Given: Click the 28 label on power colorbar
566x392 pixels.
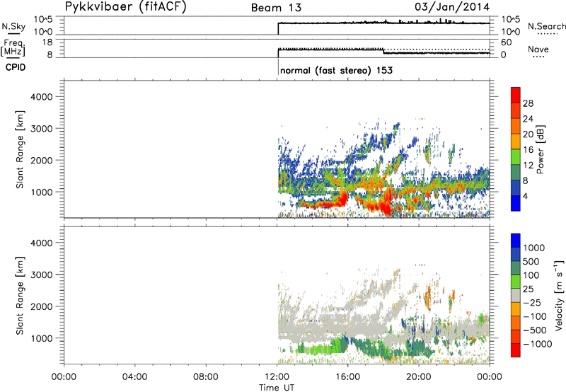Looking at the screenshot, I should pyautogui.click(x=528, y=103).
